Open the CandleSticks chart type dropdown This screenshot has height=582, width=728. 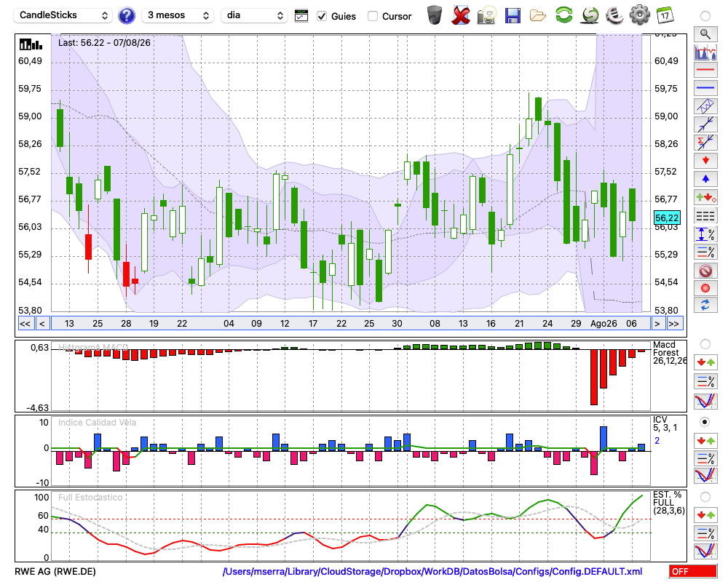pyautogui.click(x=63, y=15)
